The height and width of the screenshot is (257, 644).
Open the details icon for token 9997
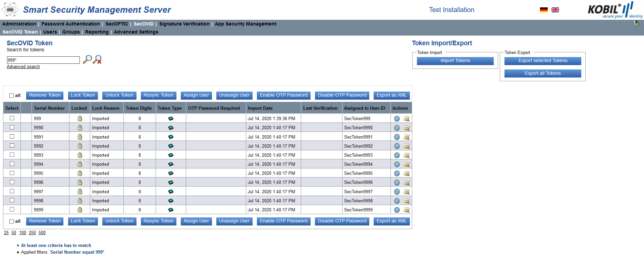click(x=407, y=192)
